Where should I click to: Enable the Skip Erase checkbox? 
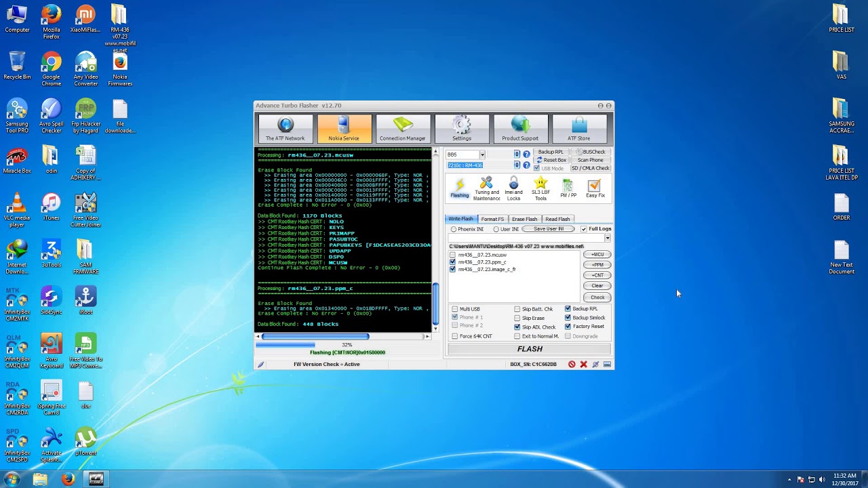517,318
